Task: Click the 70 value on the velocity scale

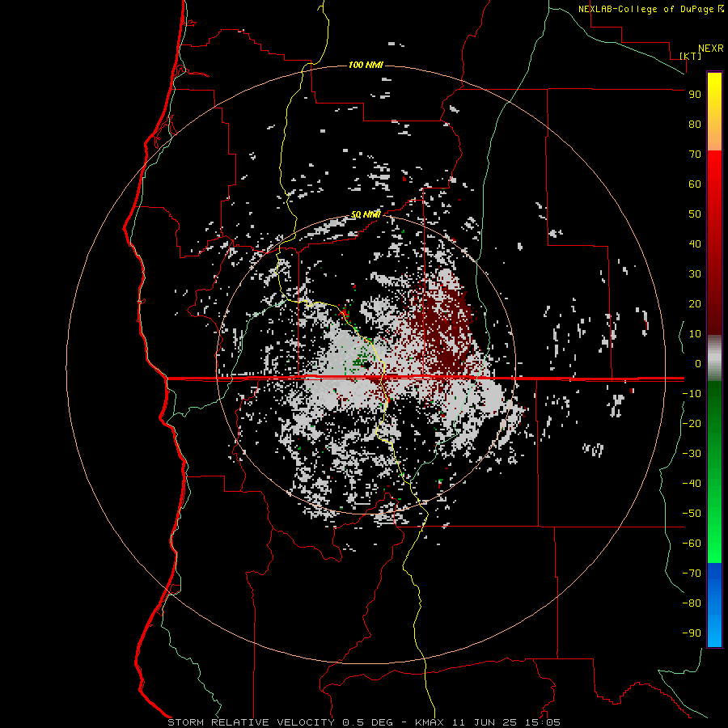Action: click(695, 154)
